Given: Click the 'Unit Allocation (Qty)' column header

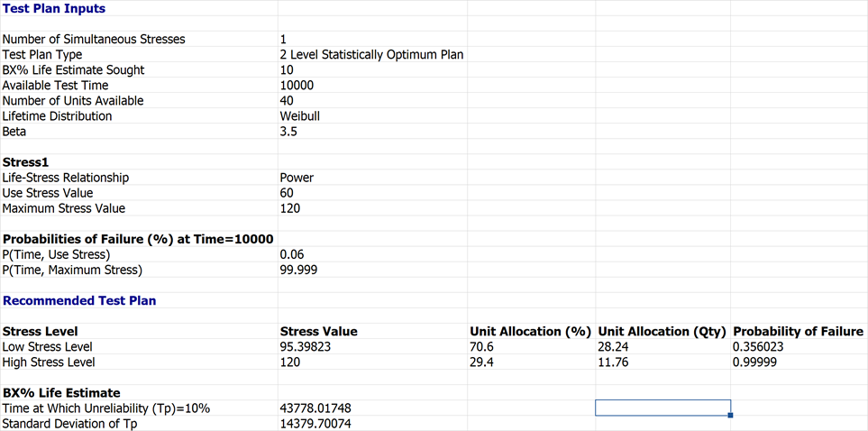Looking at the screenshot, I should pos(662,332).
